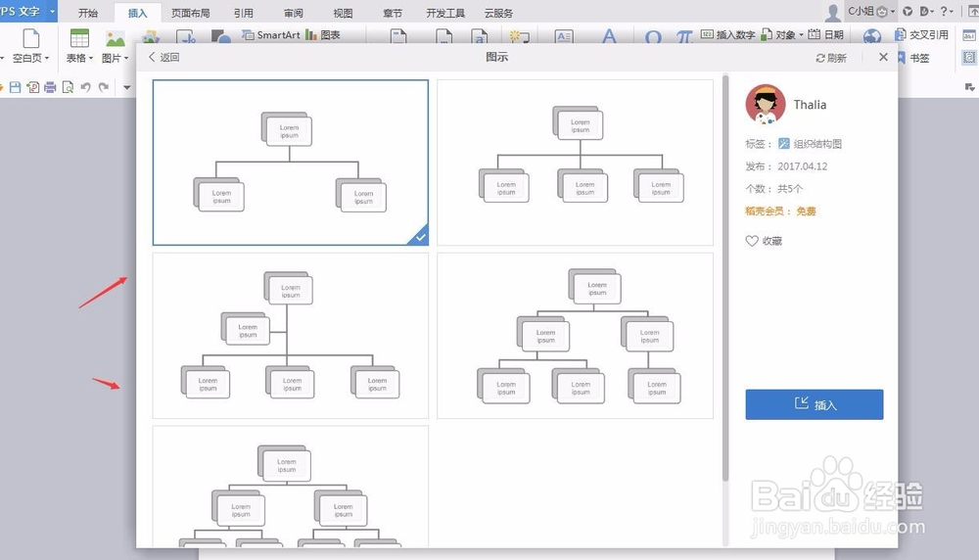Insert a chart (图表)
The image size is (979, 560).
click(x=323, y=35)
